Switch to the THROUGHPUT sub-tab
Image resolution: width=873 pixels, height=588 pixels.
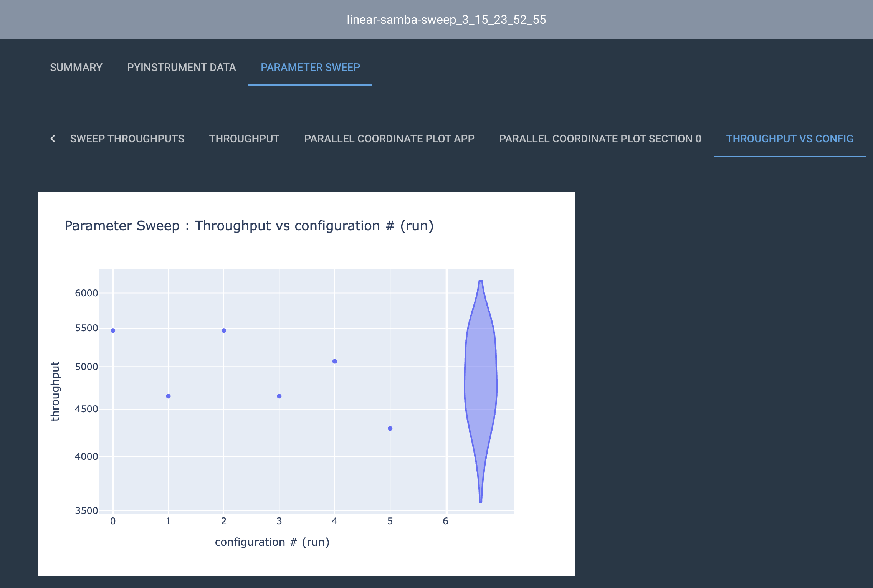pos(244,139)
